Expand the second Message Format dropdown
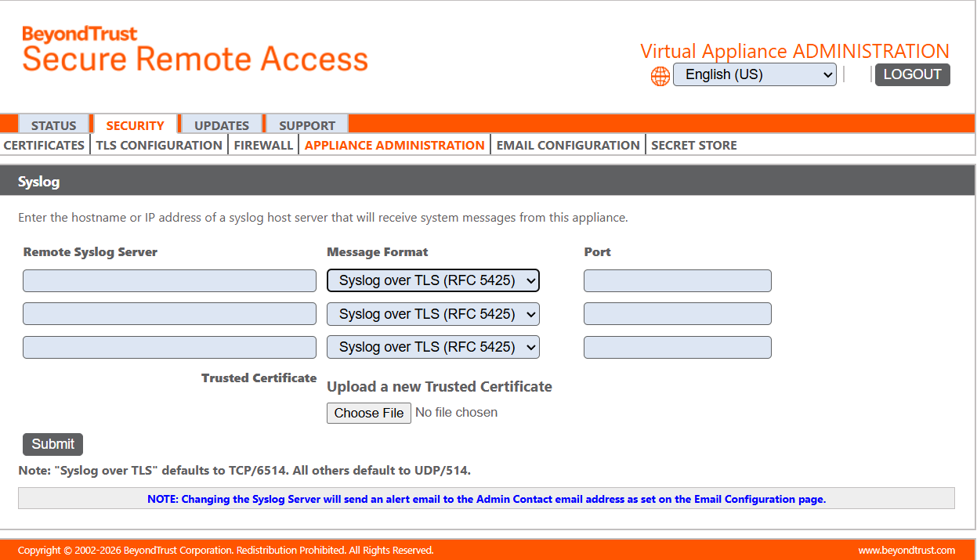Image resolution: width=977 pixels, height=560 pixels. [x=433, y=314]
